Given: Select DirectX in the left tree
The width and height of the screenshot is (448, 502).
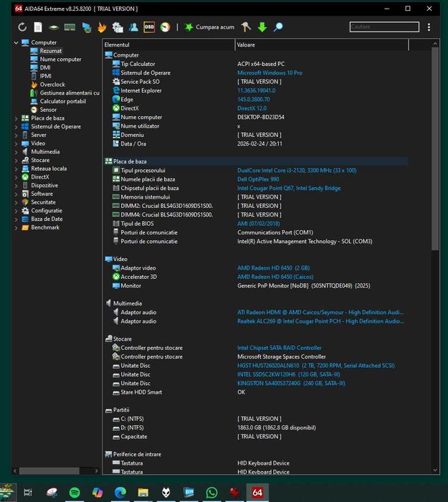Looking at the screenshot, I should point(40,177).
